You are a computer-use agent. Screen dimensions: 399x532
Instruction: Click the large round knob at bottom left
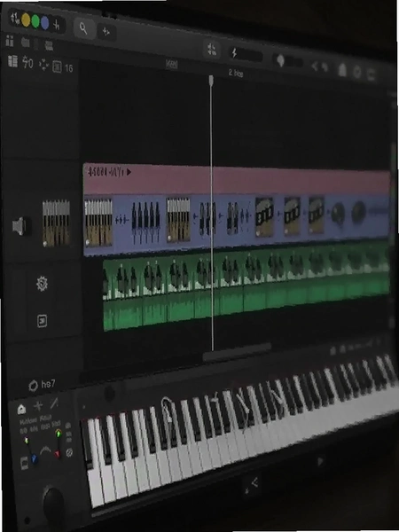(x=53, y=502)
